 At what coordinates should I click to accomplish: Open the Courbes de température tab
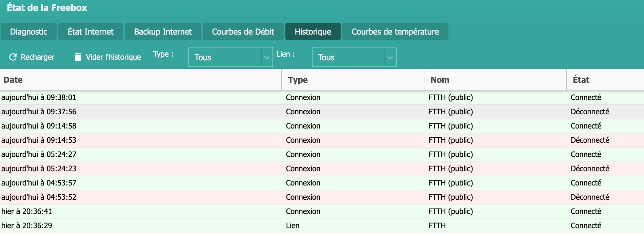(x=395, y=32)
